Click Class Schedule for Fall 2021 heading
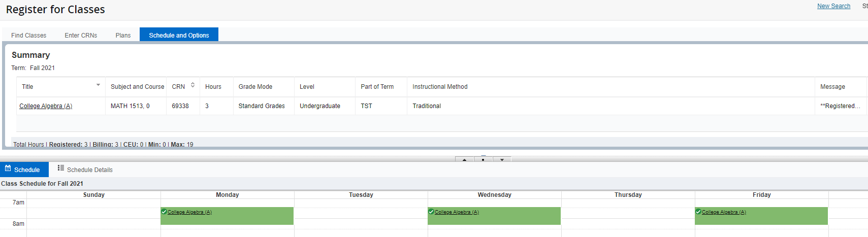868x237 pixels. (42, 184)
